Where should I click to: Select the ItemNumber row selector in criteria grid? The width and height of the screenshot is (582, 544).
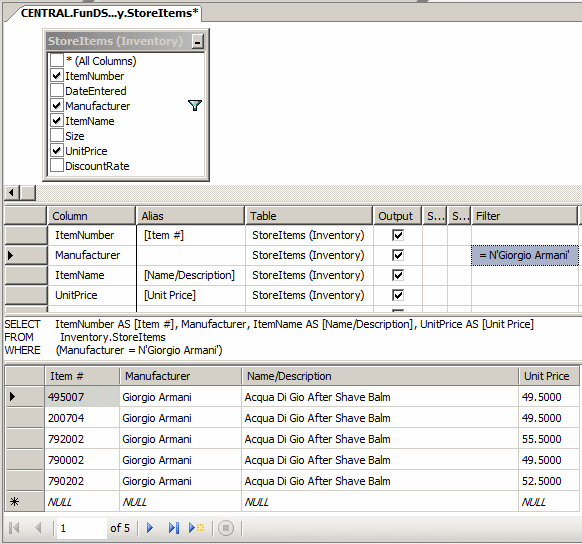[x=26, y=235]
